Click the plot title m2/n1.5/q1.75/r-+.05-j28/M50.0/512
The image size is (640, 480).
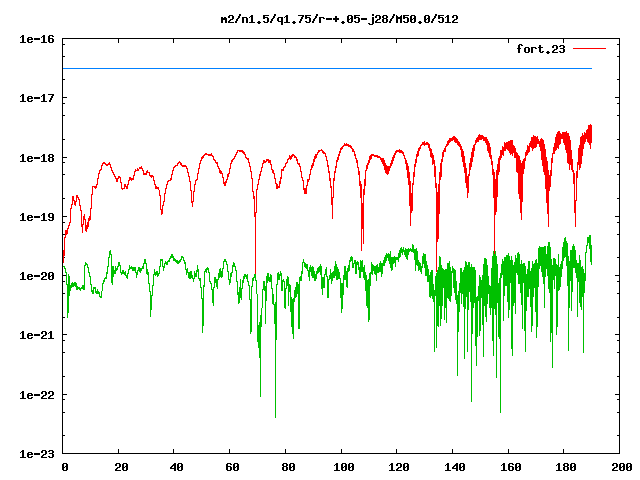tap(339, 19)
